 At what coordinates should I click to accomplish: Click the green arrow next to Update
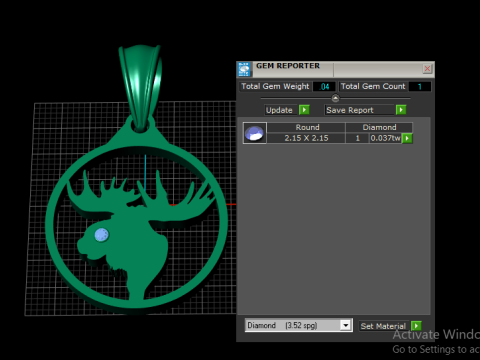[x=304, y=110]
